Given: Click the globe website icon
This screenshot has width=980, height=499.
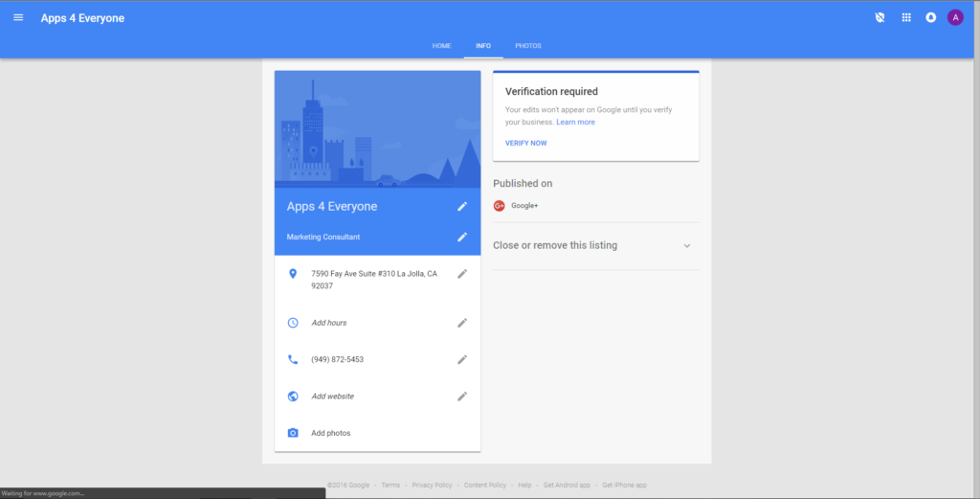Looking at the screenshot, I should [x=293, y=397].
